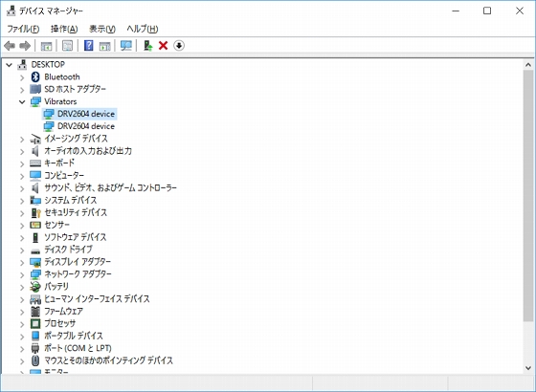Click the scan for hardware changes icon
This screenshot has width=536, height=392.
click(126, 46)
